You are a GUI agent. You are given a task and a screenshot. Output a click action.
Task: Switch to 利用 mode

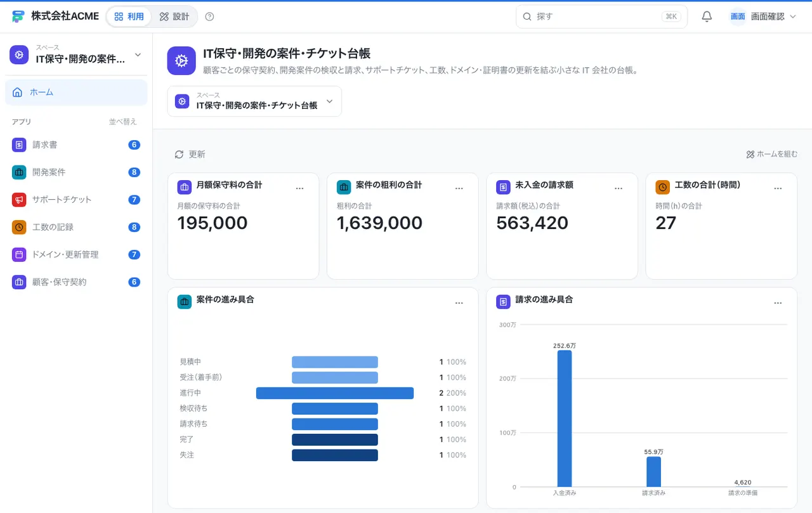pyautogui.click(x=129, y=16)
